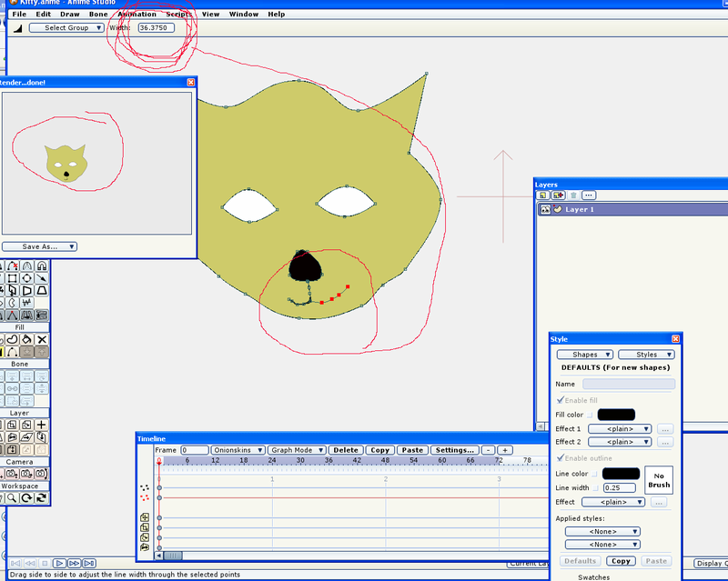Open the Help menu

pyautogui.click(x=277, y=14)
